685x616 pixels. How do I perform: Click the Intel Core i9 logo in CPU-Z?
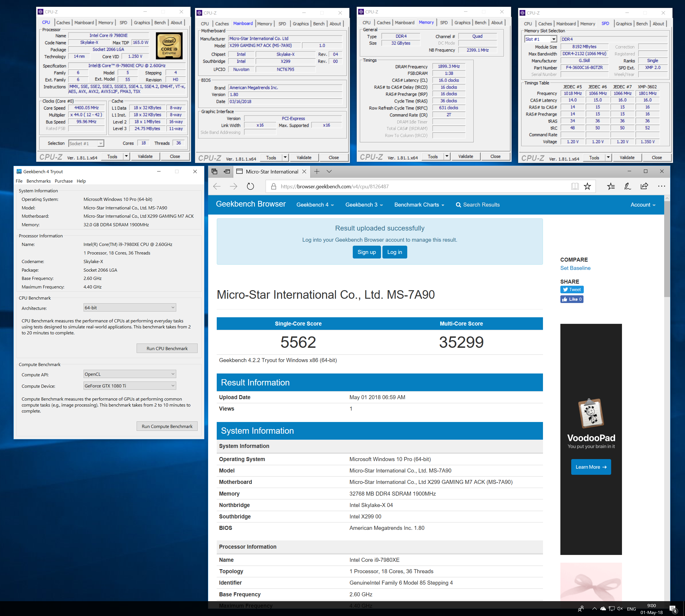pyautogui.click(x=169, y=46)
